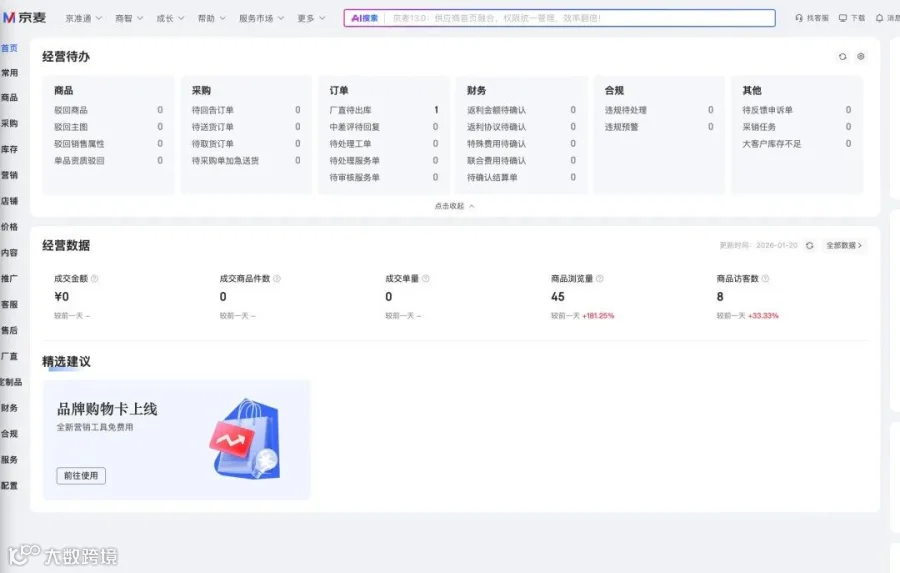900x573 pixels.
Task: Click help icon beside 商品访客数
Action: (765, 278)
